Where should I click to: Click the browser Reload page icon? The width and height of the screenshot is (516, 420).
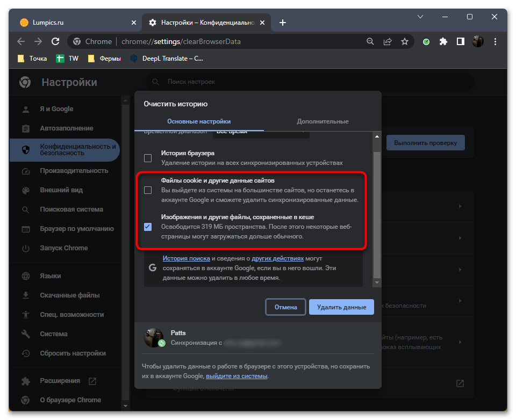tap(55, 41)
